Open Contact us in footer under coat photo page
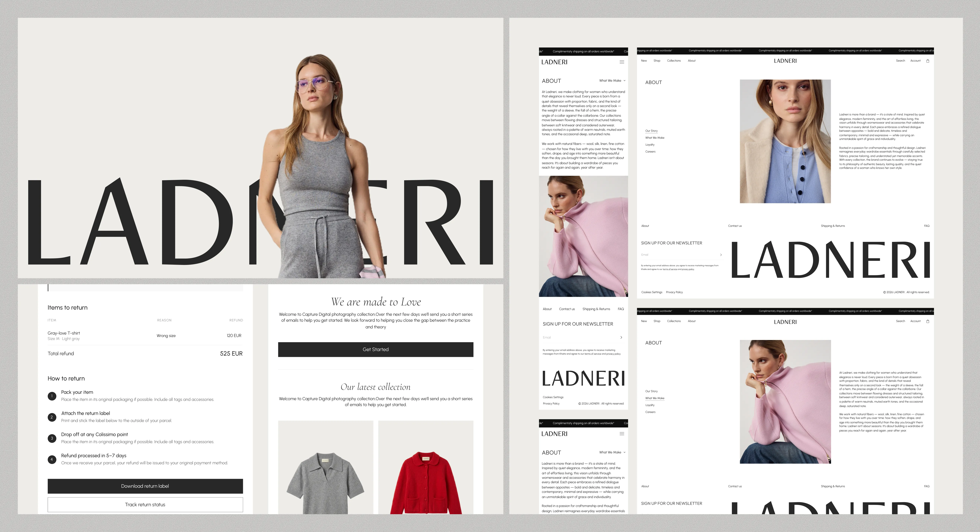 pyautogui.click(x=735, y=226)
